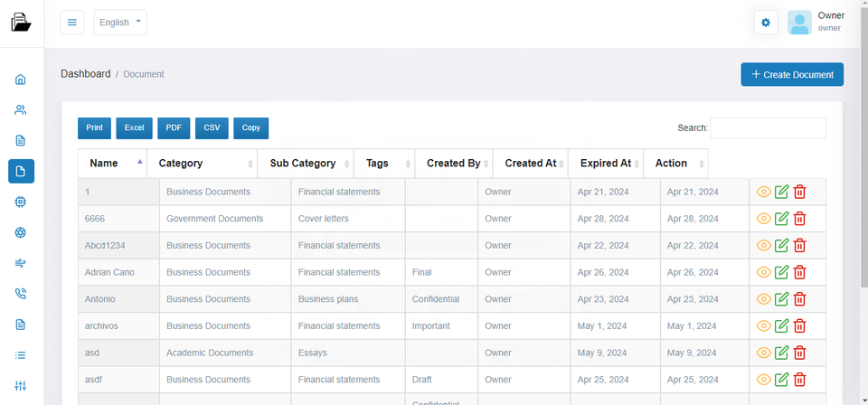Delete the Antonio document with trash icon
Screen dimensions: 868x405
pyautogui.click(x=799, y=299)
